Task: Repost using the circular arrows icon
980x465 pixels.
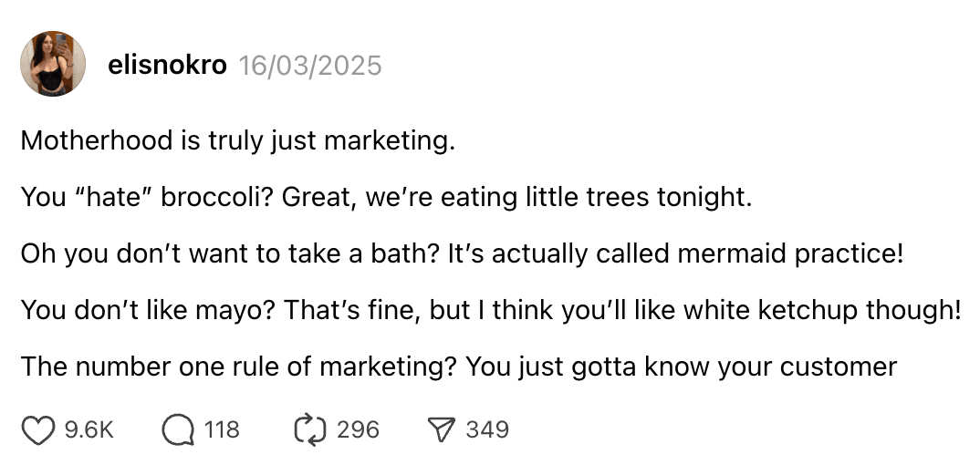Action: tap(310, 429)
